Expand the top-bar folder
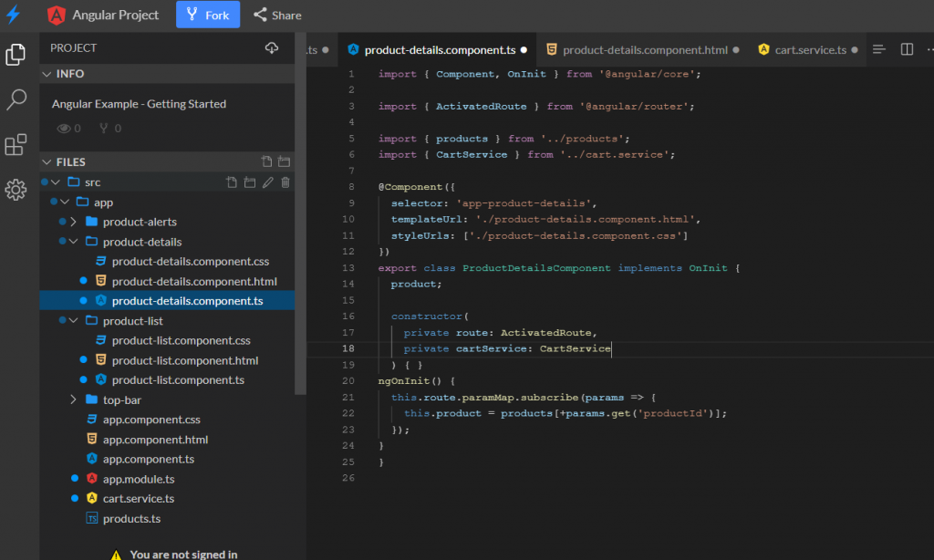 point(73,399)
